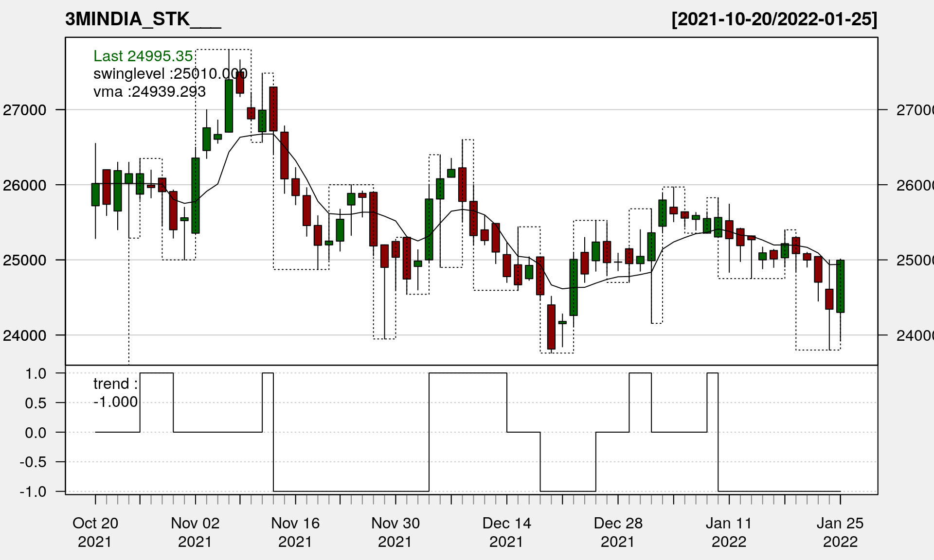Click the Nov 30 2021 date axis label
934x560 pixels.
click(x=395, y=532)
